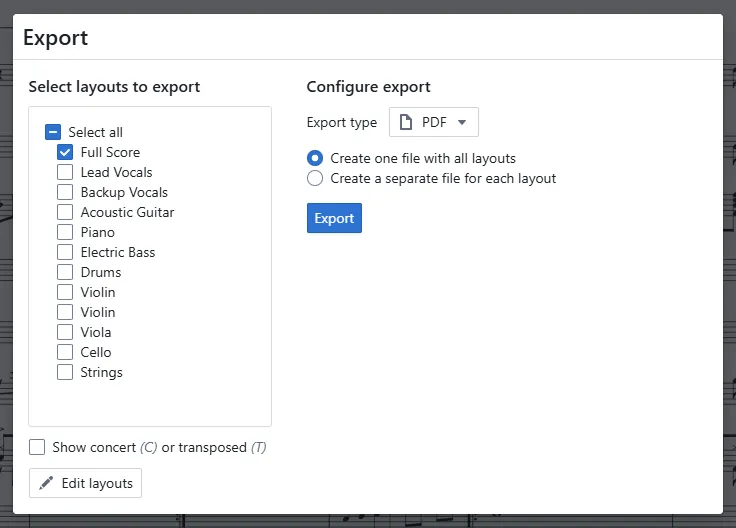Click the Electric Bass label text
The image size is (736, 528).
118,252
